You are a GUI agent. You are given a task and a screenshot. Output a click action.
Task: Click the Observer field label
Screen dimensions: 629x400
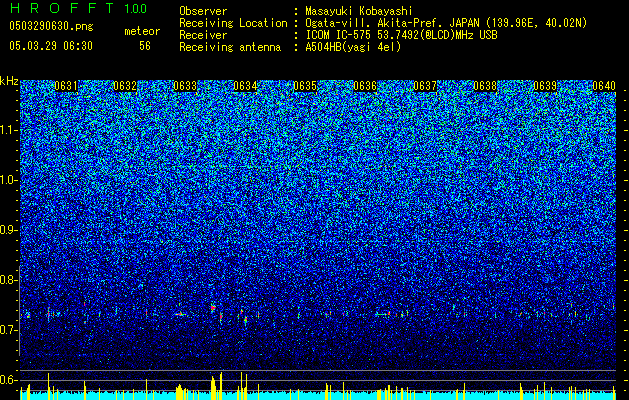[x=203, y=12]
